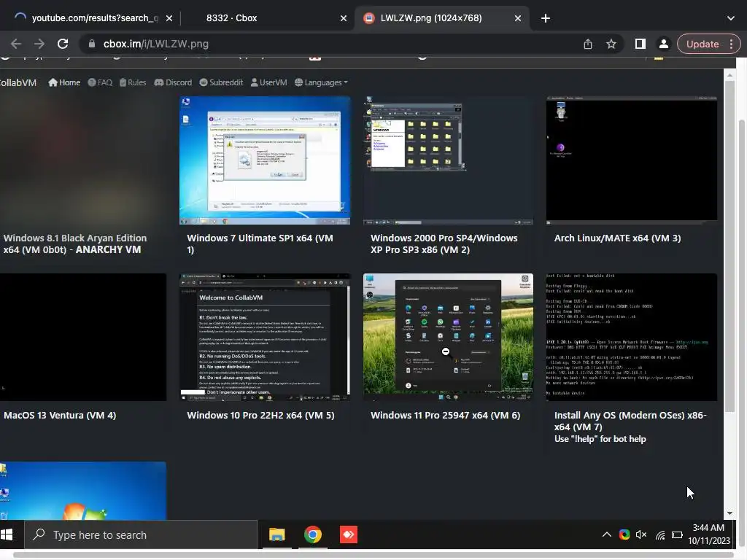Screen dimensions: 747x560
Task: Click the horizontal scrollbar at the bottom
Action: 373,555
